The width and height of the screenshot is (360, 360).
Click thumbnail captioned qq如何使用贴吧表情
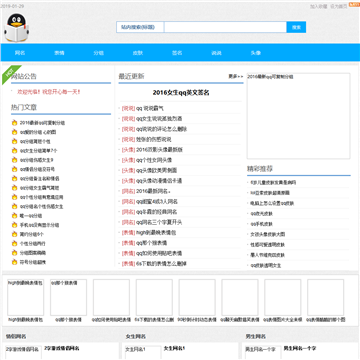pyautogui.click(x=111, y=297)
